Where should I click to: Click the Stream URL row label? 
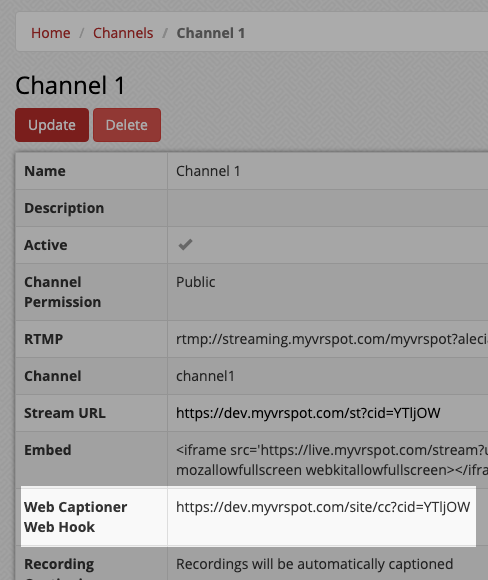pos(65,413)
